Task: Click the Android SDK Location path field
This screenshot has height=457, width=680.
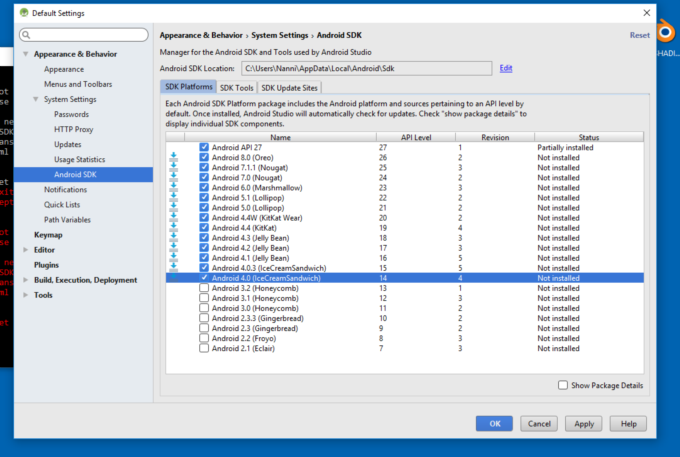Action: click(367, 68)
